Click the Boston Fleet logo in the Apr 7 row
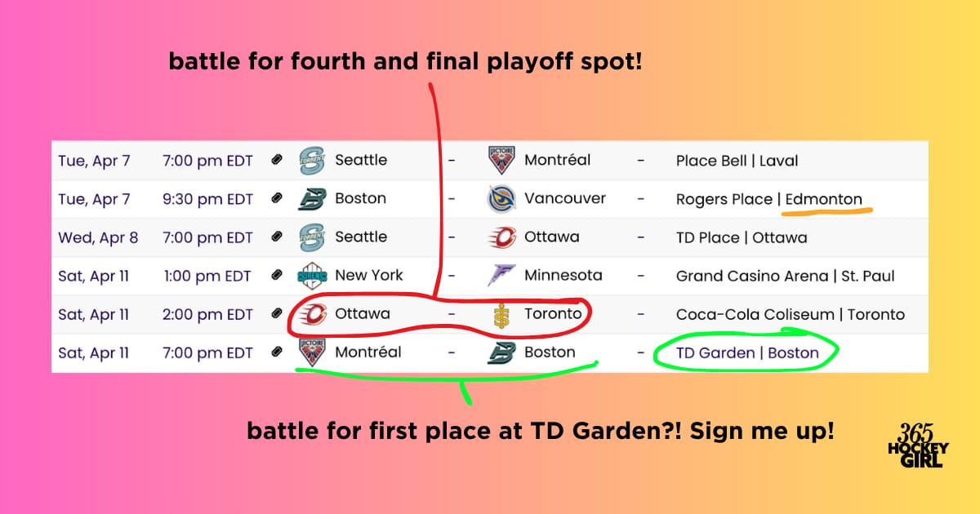980x514 pixels. point(312,199)
